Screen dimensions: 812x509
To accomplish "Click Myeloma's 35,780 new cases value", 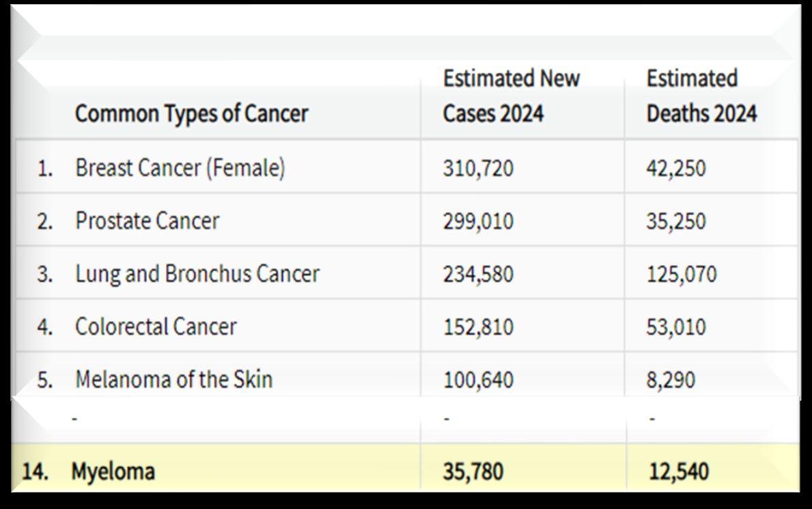I will point(473,471).
